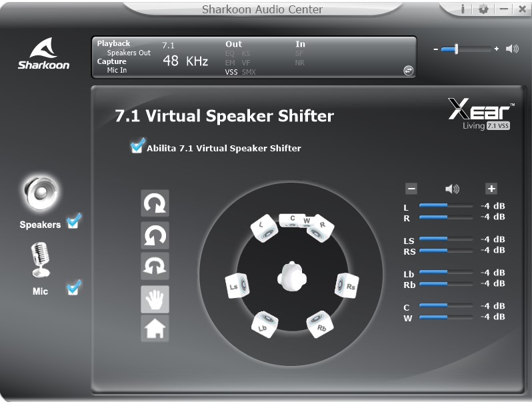
Task: Click the master volume minus sign
Action: (x=435, y=49)
